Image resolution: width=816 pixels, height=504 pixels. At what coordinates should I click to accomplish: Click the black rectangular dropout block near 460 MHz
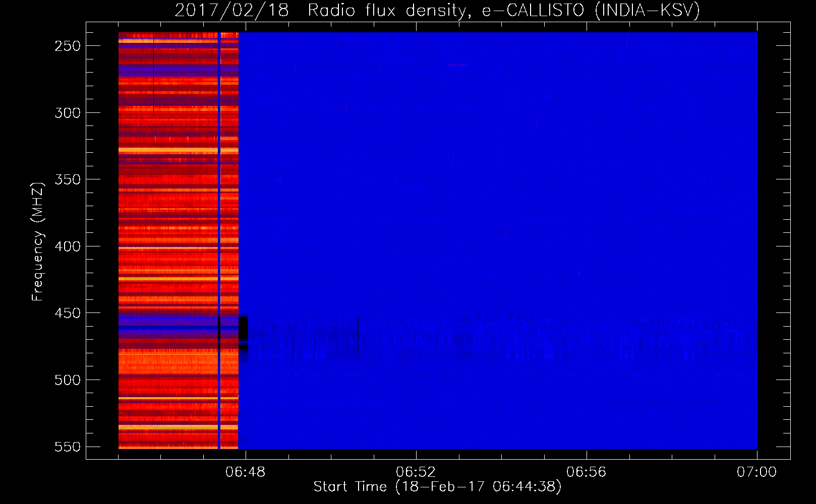[x=243, y=329]
